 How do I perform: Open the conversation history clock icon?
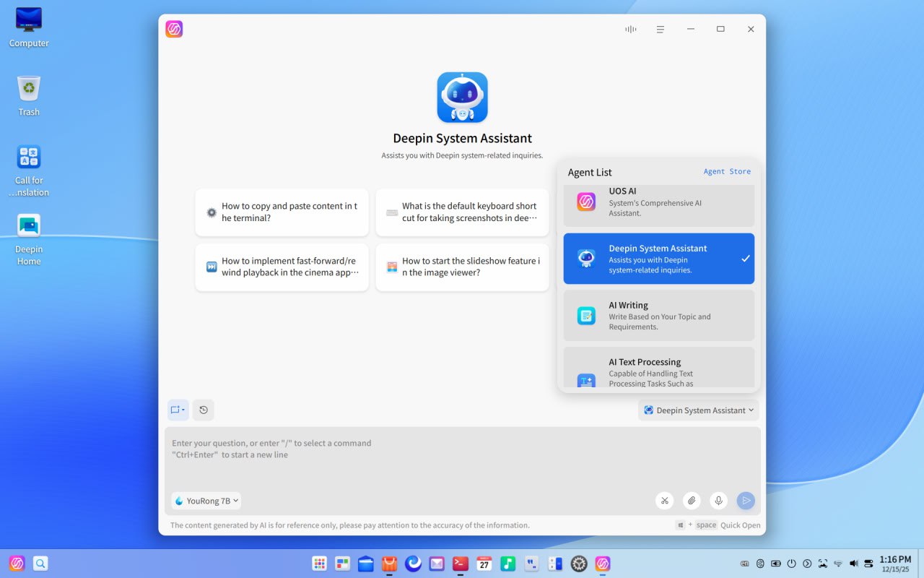[204, 410]
